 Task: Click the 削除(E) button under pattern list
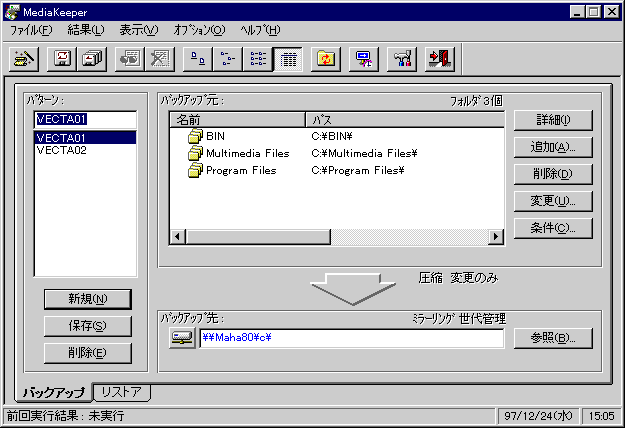pyautogui.click(x=88, y=353)
